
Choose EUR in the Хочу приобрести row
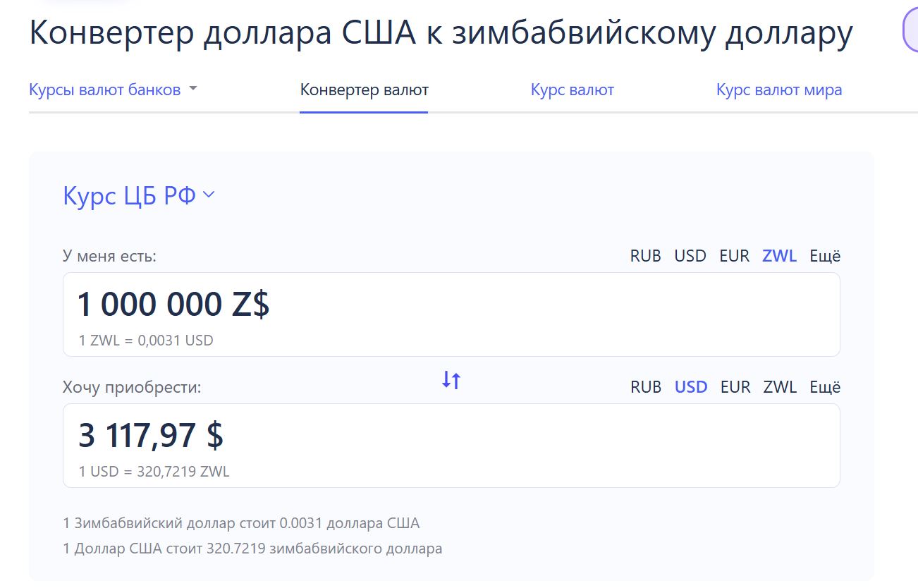(x=735, y=387)
